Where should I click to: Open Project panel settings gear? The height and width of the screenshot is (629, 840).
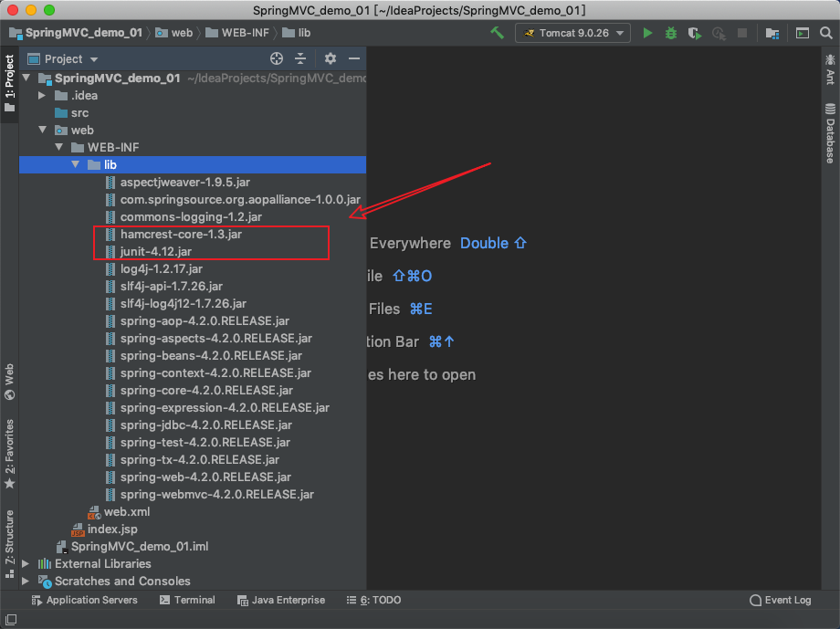pos(331,58)
